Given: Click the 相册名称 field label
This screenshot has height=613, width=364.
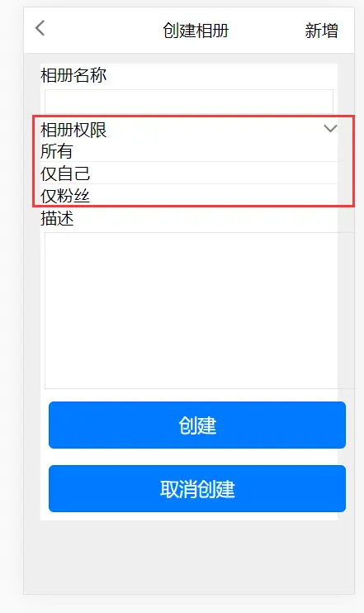Looking at the screenshot, I should [x=73, y=75].
